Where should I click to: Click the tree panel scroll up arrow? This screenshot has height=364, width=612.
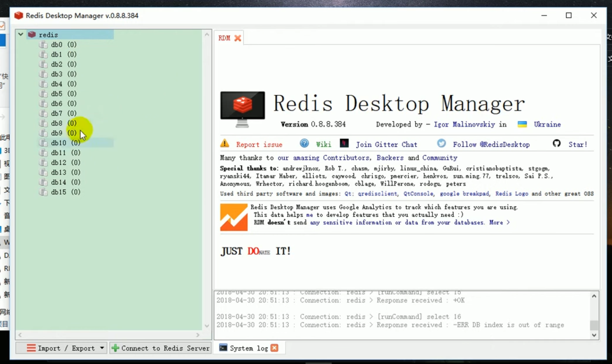click(x=207, y=34)
